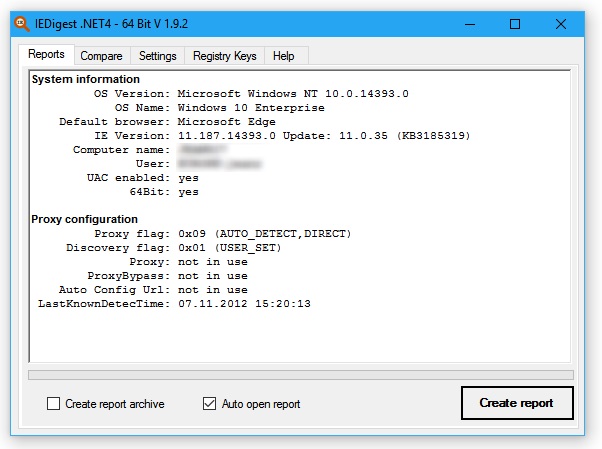Viewport: 602px width, 449px height.
Task: Open the Settings tab
Action: 158,56
